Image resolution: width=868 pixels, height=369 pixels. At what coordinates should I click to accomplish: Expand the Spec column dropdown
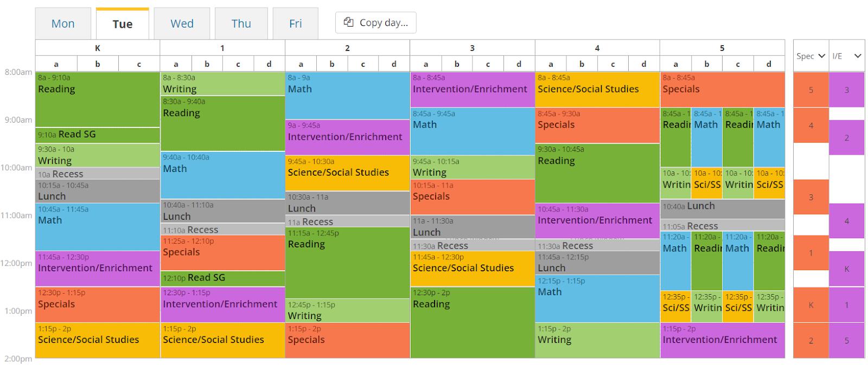coord(821,56)
